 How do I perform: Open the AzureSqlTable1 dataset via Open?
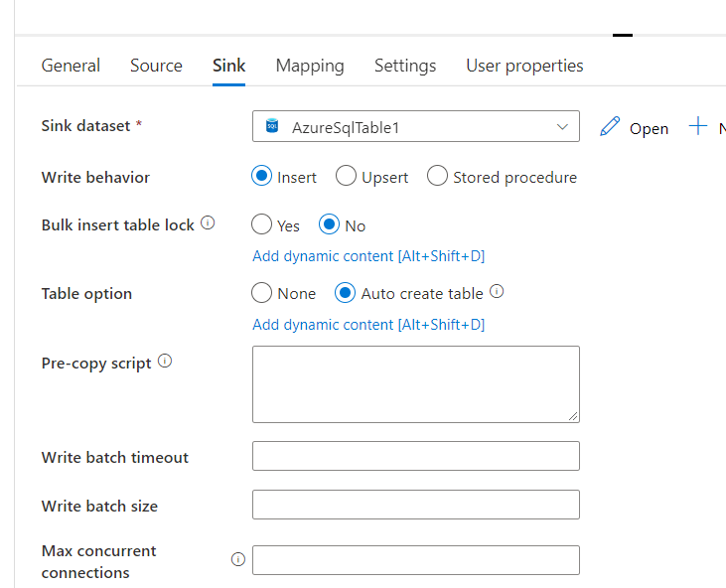(649, 128)
